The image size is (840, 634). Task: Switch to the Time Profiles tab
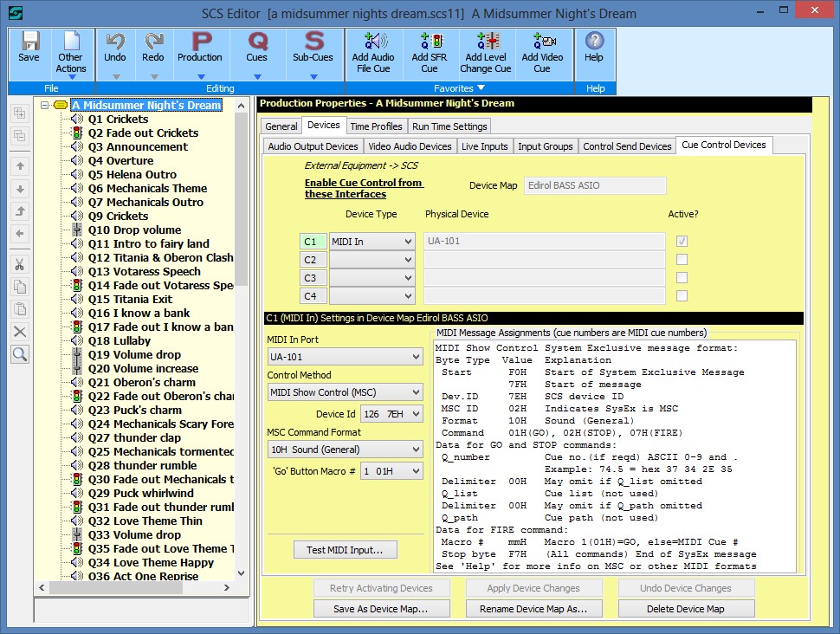[378, 126]
